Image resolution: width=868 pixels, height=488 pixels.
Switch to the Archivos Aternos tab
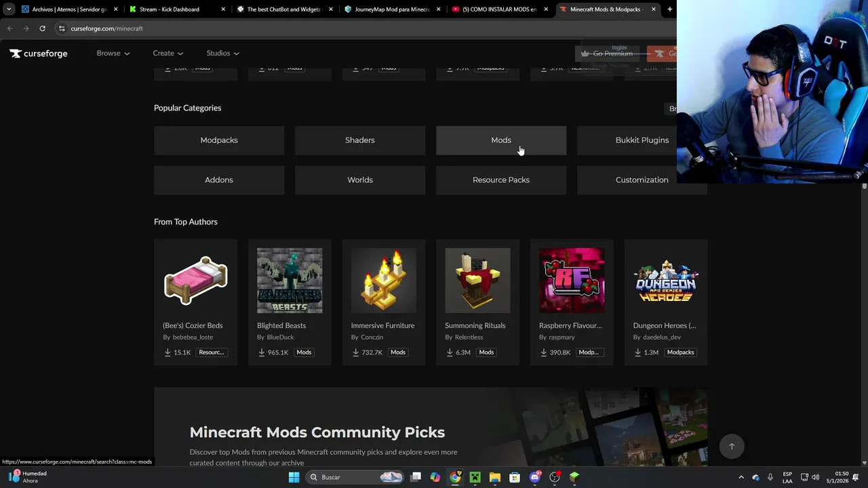tap(68, 9)
